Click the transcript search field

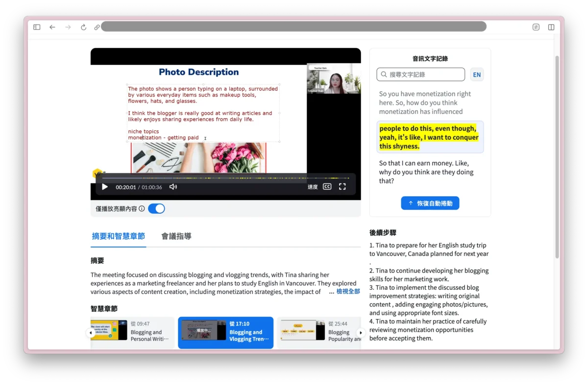(421, 75)
